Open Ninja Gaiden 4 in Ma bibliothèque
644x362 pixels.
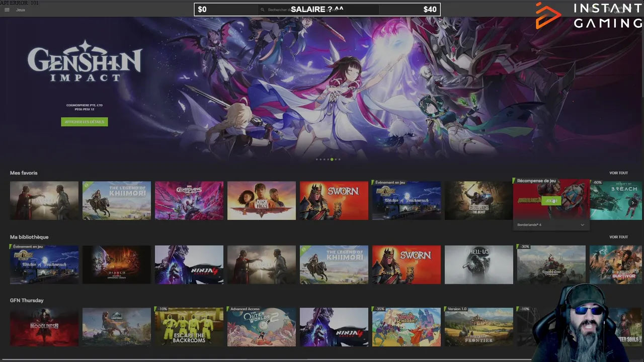pyautogui.click(x=189, y=264)
